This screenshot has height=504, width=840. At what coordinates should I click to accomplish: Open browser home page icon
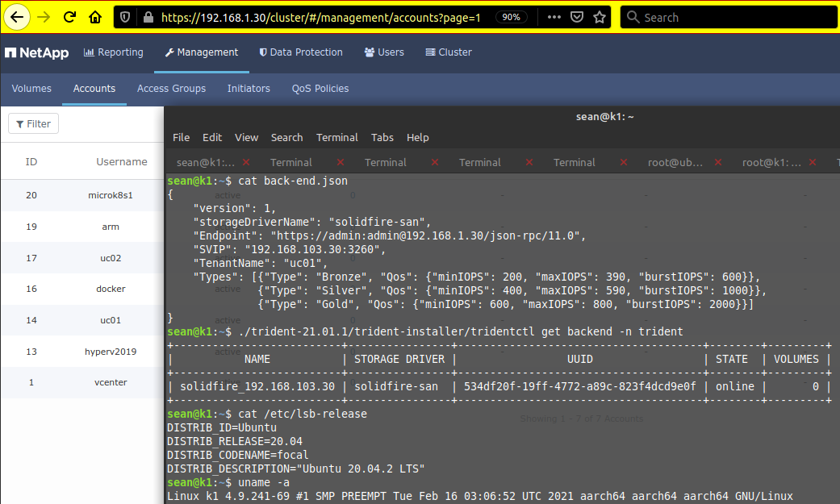[x=95, y=17]
